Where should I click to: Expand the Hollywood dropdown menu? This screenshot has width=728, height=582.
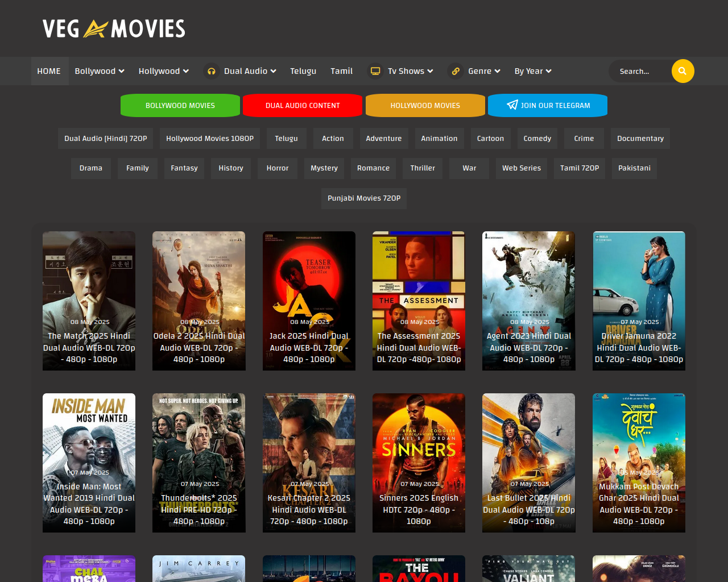[x=163, y=71]
